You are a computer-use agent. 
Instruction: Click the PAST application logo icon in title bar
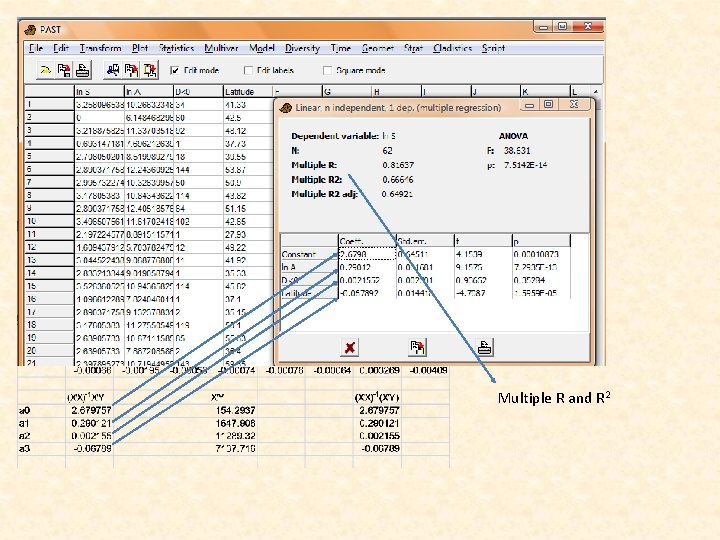pyautogui.click(x=30, y=30)
